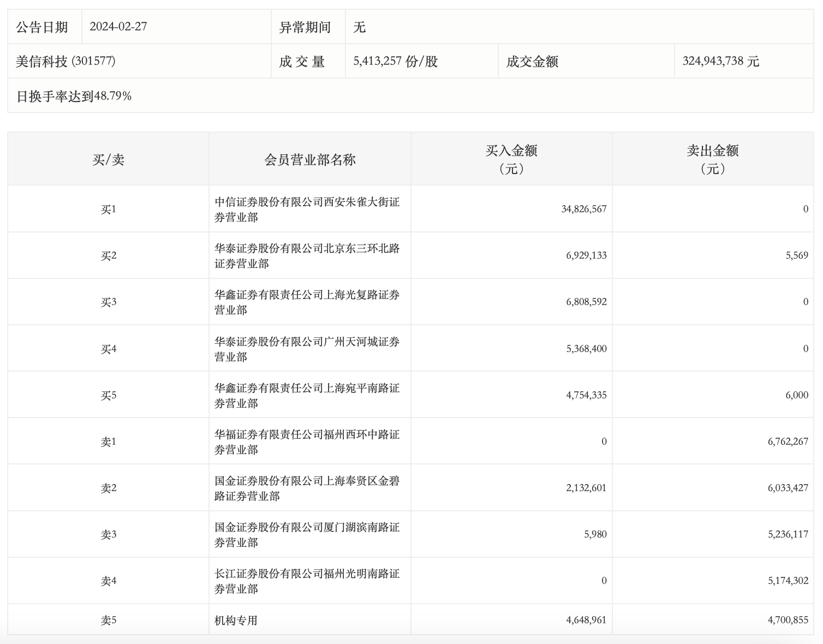Click the 成 交 量 label
Viewport: 823px width, 644px height.
pos(302,62)
